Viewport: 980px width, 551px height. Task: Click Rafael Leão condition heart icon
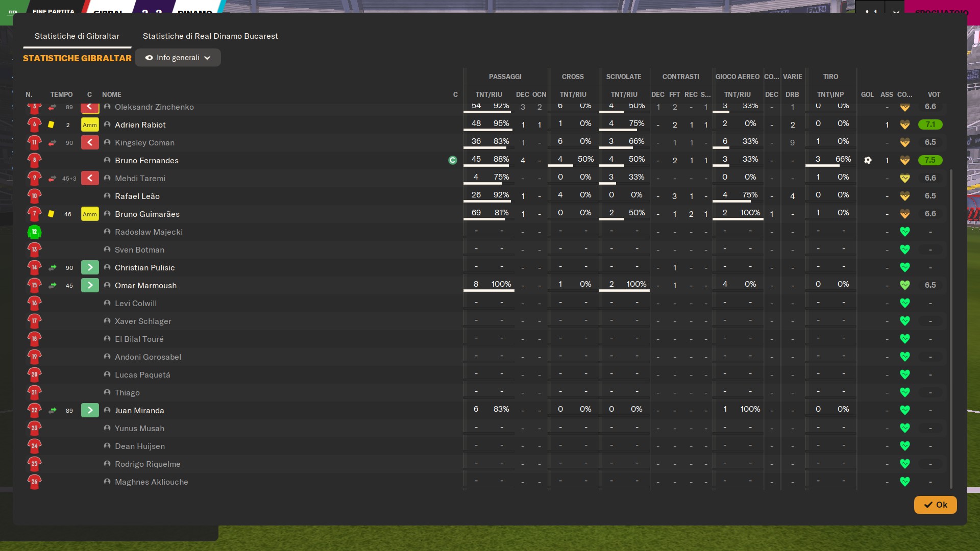pos(904,196)
